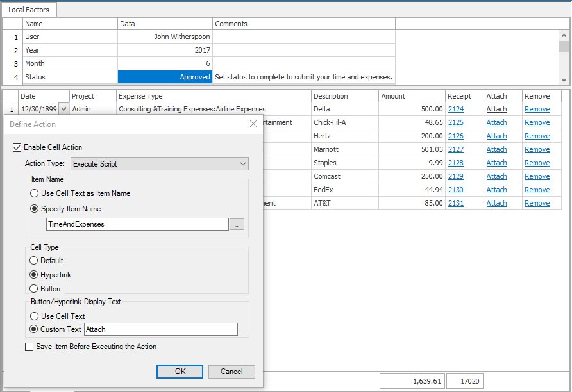The height and width of the screenshot is (392, 572).
Task: Open receipt link 2124
Action: click(x=456, y=109)
